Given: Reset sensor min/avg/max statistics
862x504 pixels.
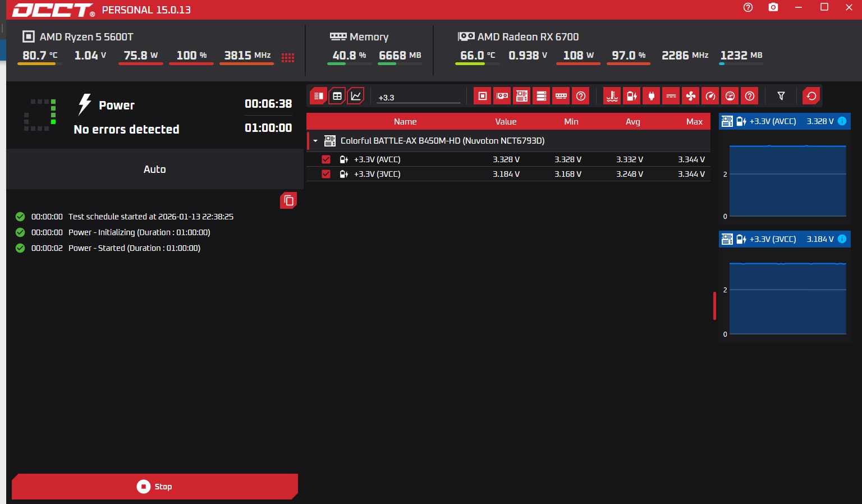Looking at the screenshot, I should pos(811,96).
